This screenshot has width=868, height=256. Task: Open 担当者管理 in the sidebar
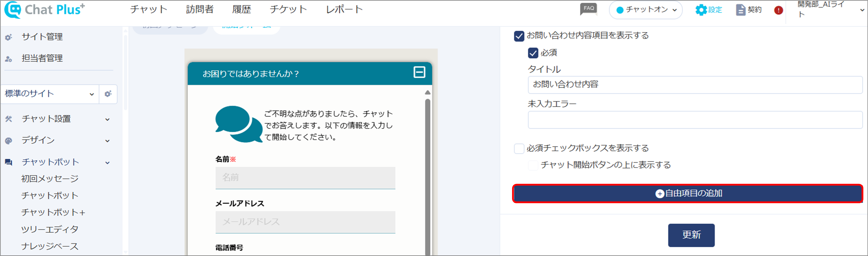click(x=42, y=58)
